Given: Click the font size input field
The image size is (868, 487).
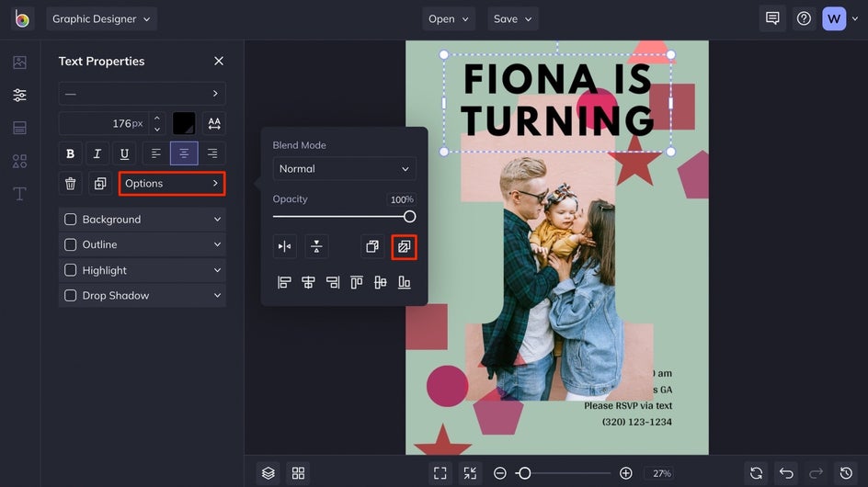Looking at the screenshot, I should pyautogui.click(x=103, y=123).
